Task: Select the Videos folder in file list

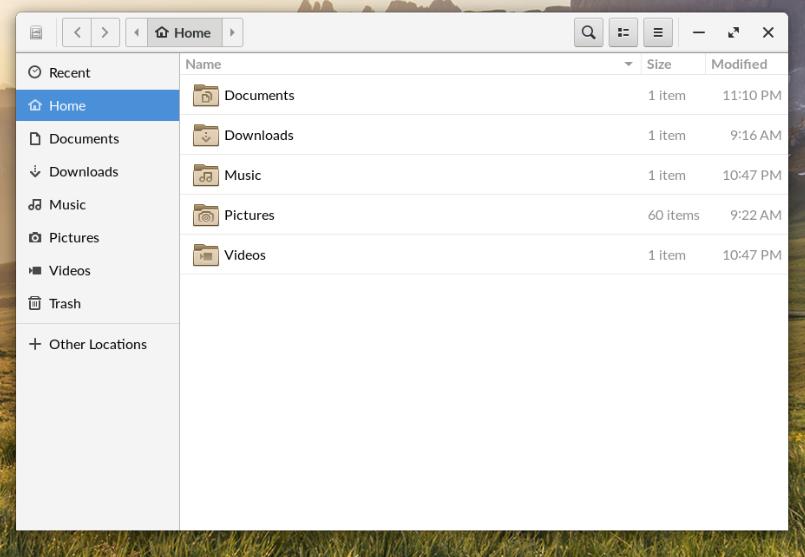Action: pyautogui.click(x=244, y=255)
